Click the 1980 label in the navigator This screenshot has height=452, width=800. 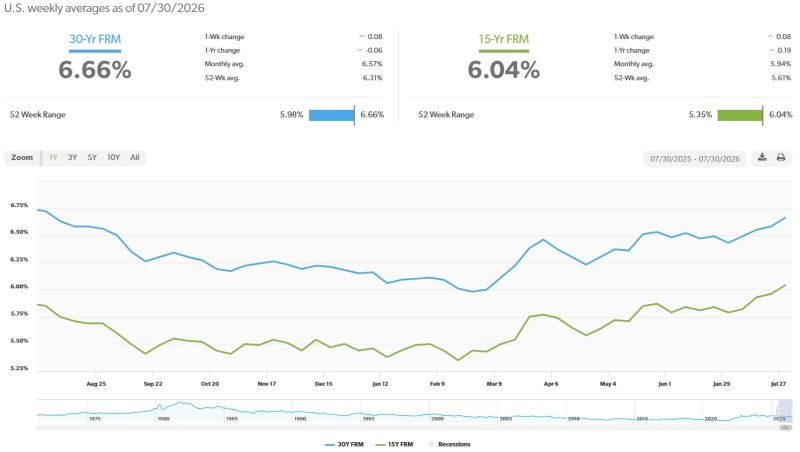[163, 418]
